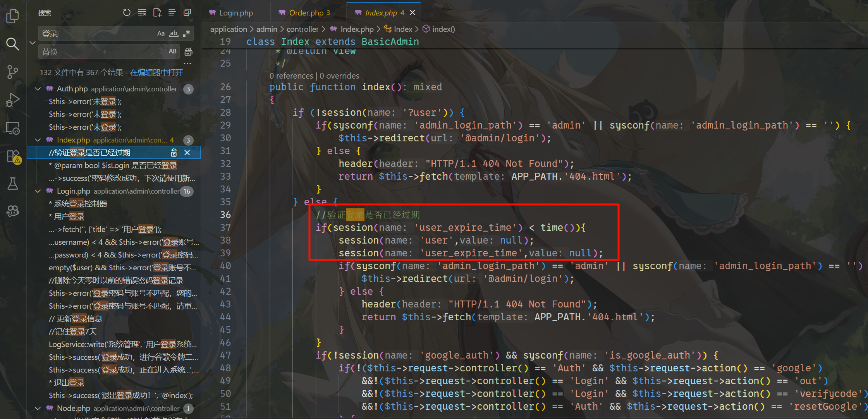Collapse the Login.php results group
This screenshot has height=419, width=868.
point(38,191)
